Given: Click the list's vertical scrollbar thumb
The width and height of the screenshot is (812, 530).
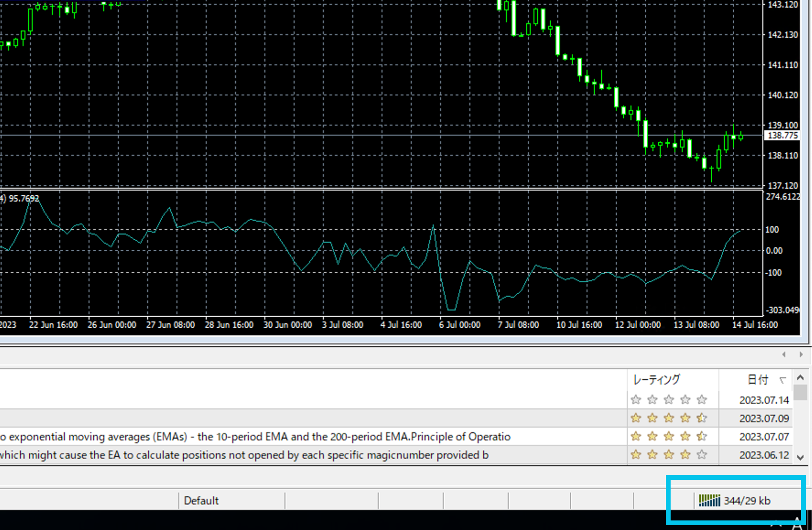Looking at the screenshot, I should [x=801, y=392].
